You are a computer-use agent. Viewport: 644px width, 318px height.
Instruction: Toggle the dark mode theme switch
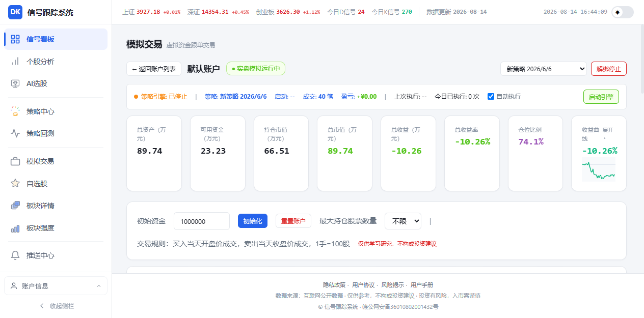pyautogui.click(x=622, y=12)
